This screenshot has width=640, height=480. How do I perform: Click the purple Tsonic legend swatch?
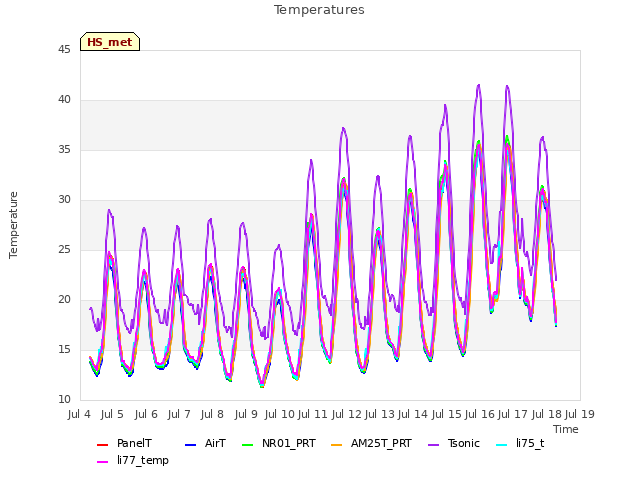[x=433, y=444]
